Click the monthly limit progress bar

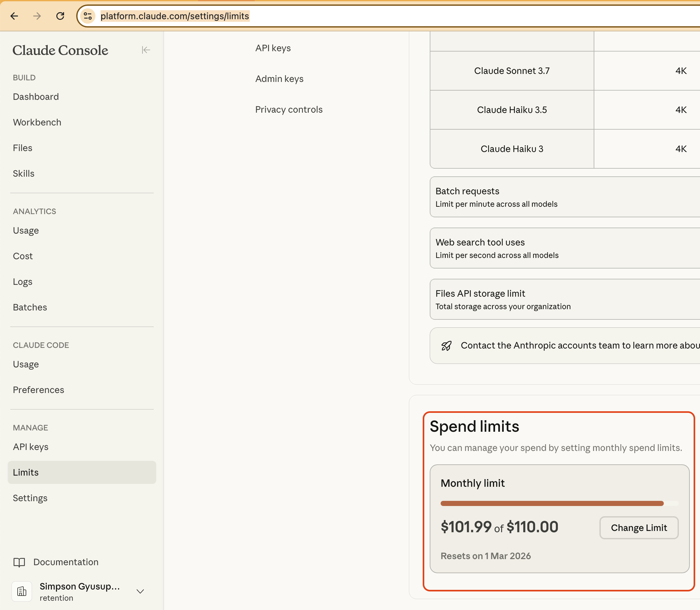(x=559, y=503)
